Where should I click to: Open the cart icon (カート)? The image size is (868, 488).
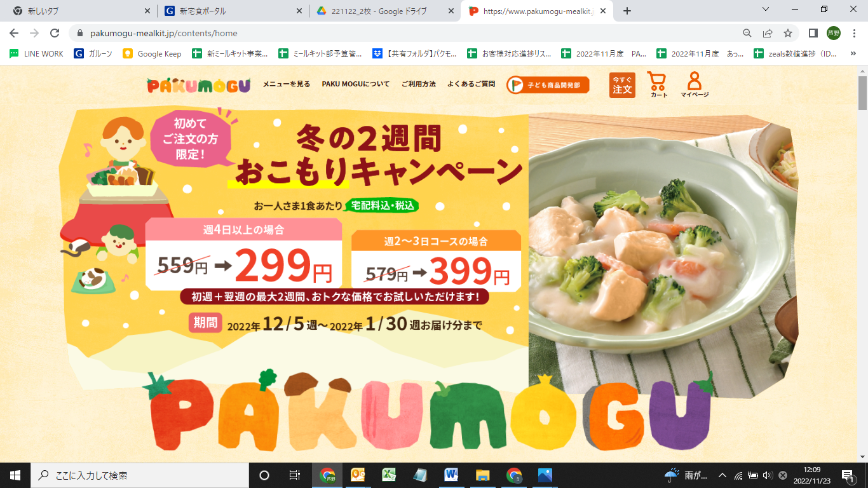pyautogui.click(x=658, y=85)
